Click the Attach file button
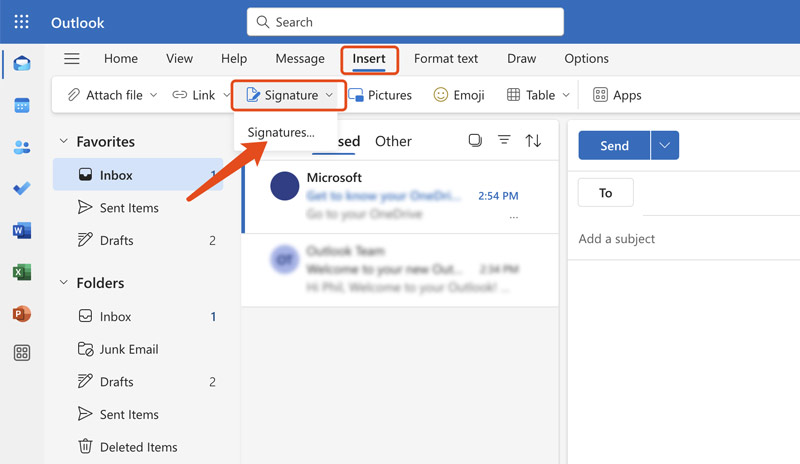800x464 pixels. click(x=105, y=95)
